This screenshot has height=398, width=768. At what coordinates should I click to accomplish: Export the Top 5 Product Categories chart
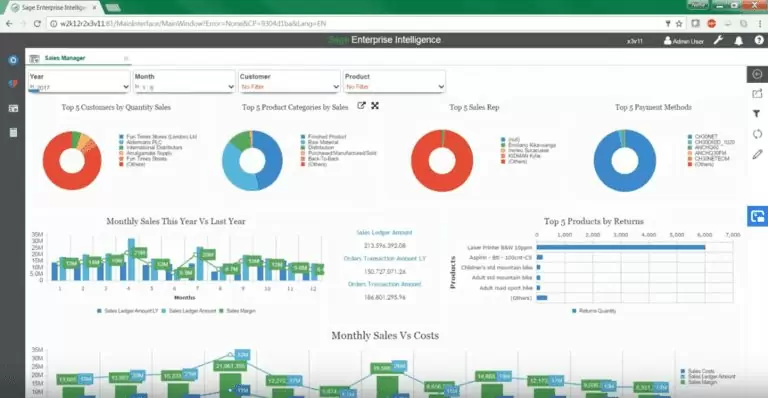click(361, 105)
